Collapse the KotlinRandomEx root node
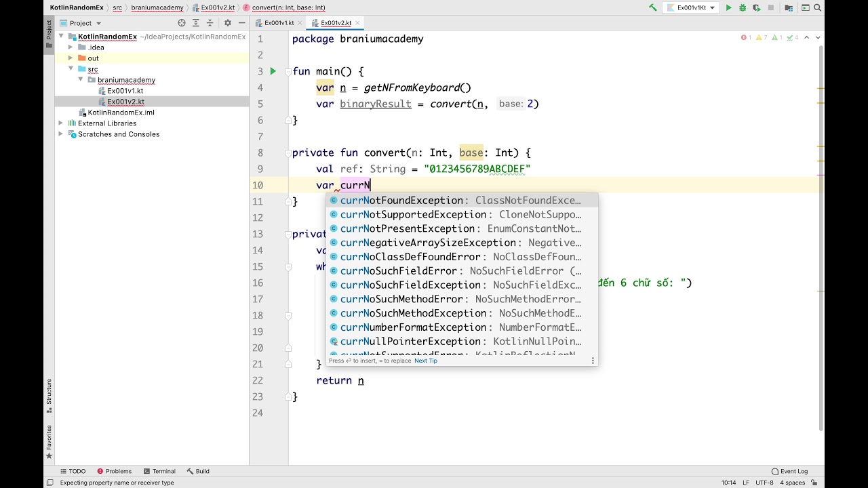 click(x=61, y=37)
